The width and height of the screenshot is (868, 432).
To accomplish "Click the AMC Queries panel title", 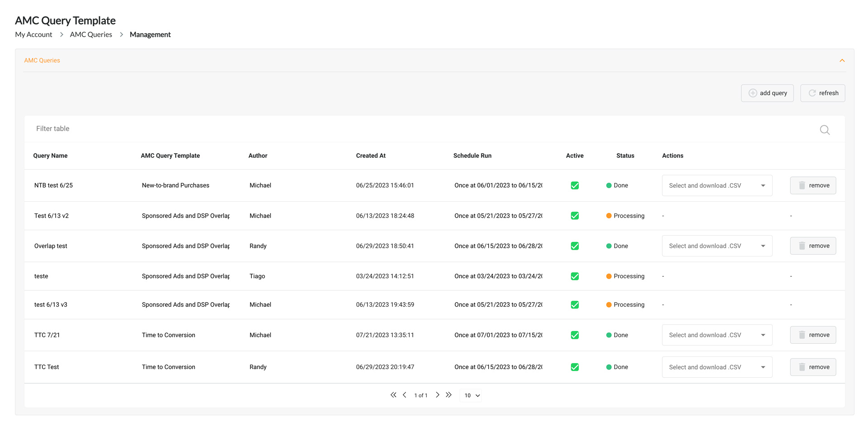I will [x=42, y=61].
